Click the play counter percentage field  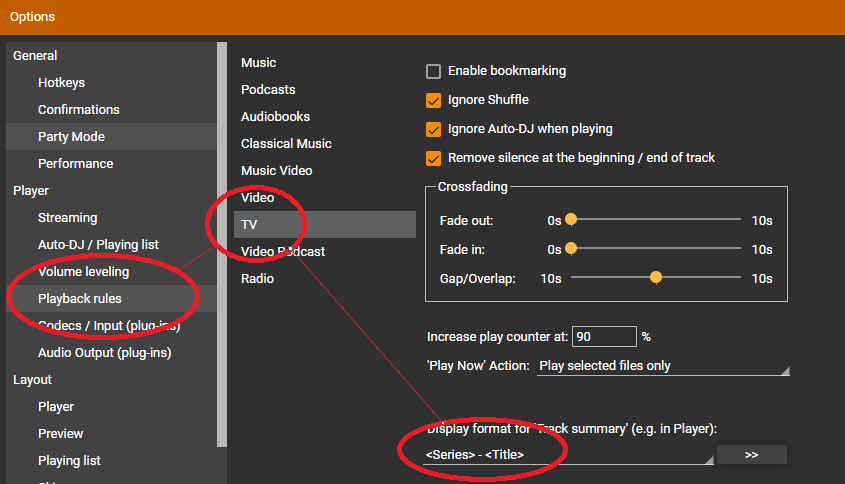pyautogui.click(x=604, y=337)
